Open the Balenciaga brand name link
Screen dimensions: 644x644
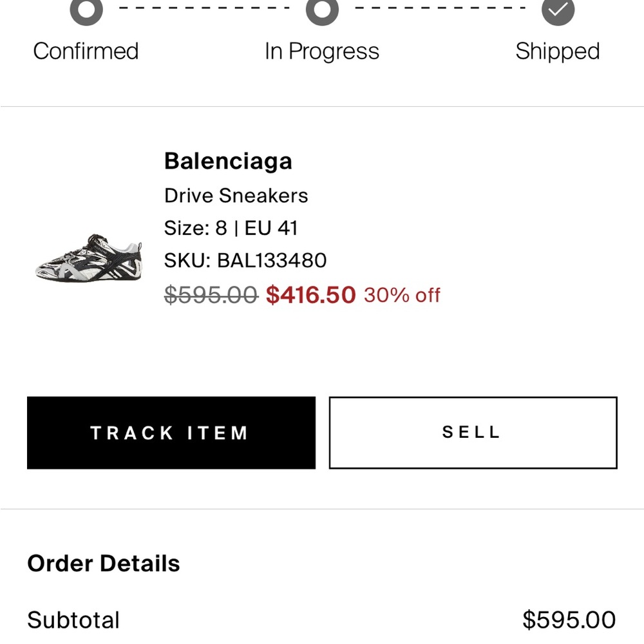(x=228, y=160)
